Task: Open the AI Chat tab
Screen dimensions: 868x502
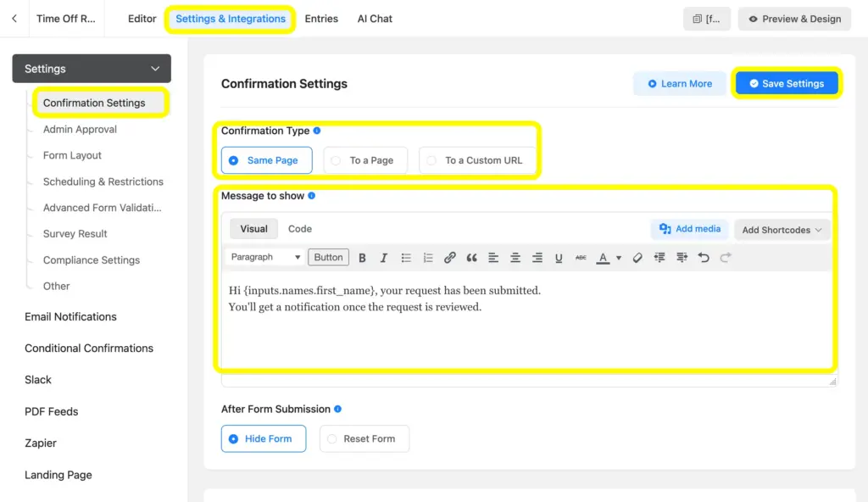Action: (375, 19)
